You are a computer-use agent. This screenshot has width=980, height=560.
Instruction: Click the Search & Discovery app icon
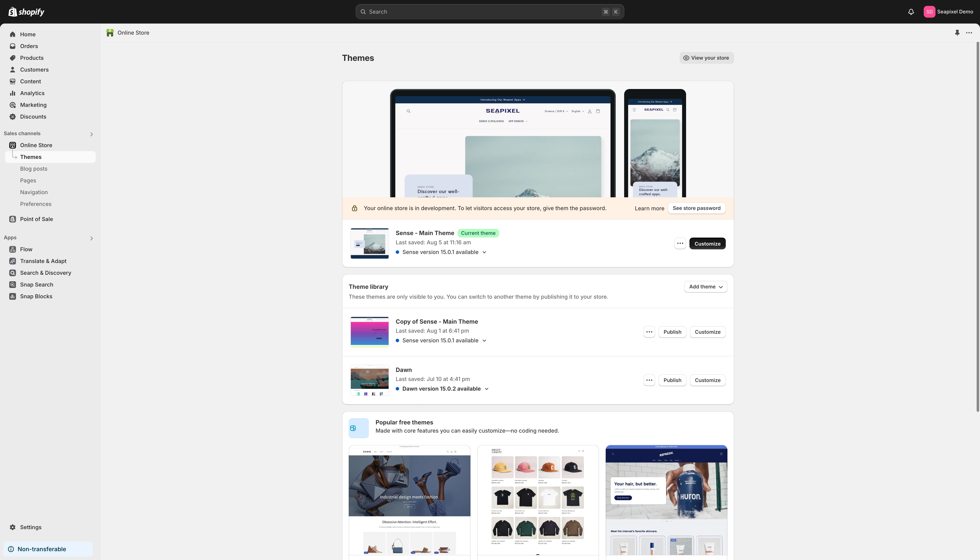point(13,273)
